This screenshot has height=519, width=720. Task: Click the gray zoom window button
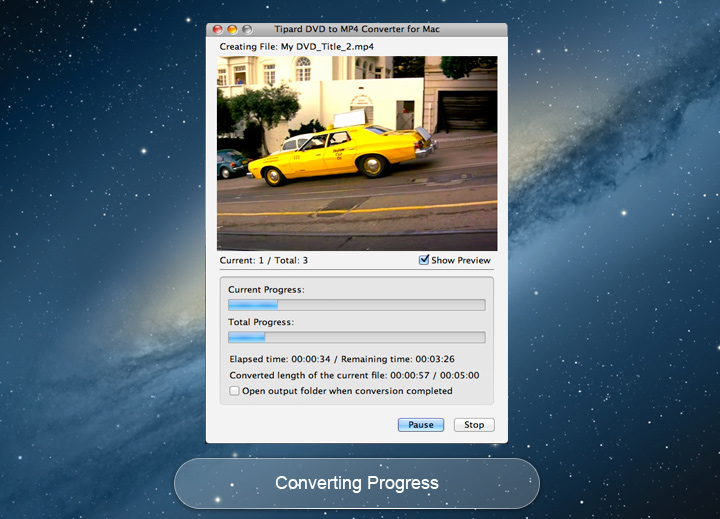(247, 29)
